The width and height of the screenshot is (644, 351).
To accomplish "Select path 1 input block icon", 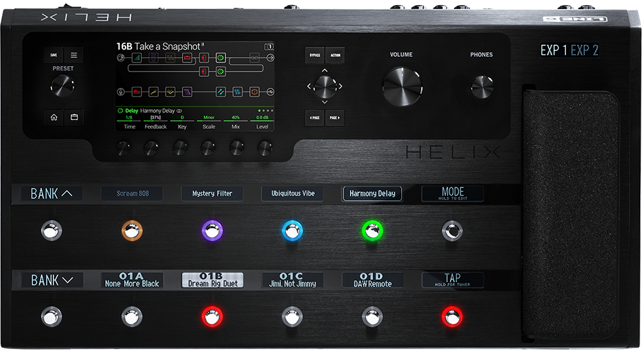I will (x=121, y=58).
